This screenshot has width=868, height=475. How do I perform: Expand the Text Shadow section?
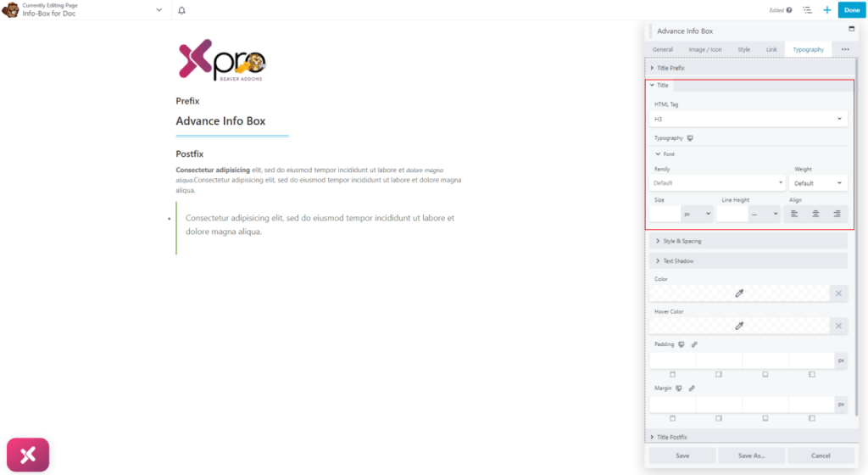[x=748, y=260]
